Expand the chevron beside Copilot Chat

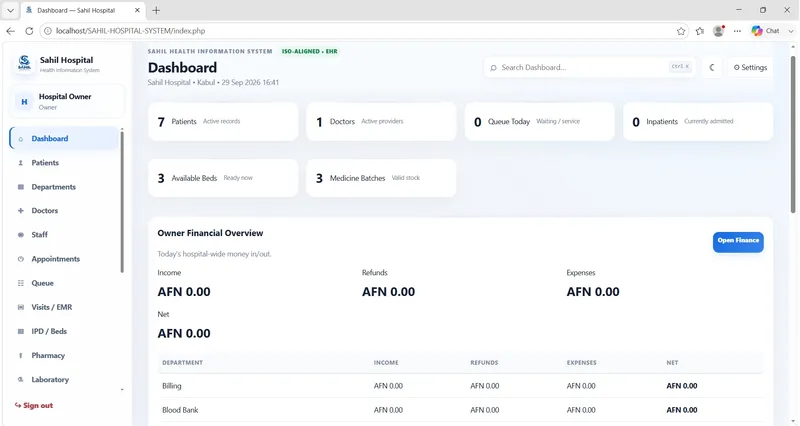click(791, 31)
